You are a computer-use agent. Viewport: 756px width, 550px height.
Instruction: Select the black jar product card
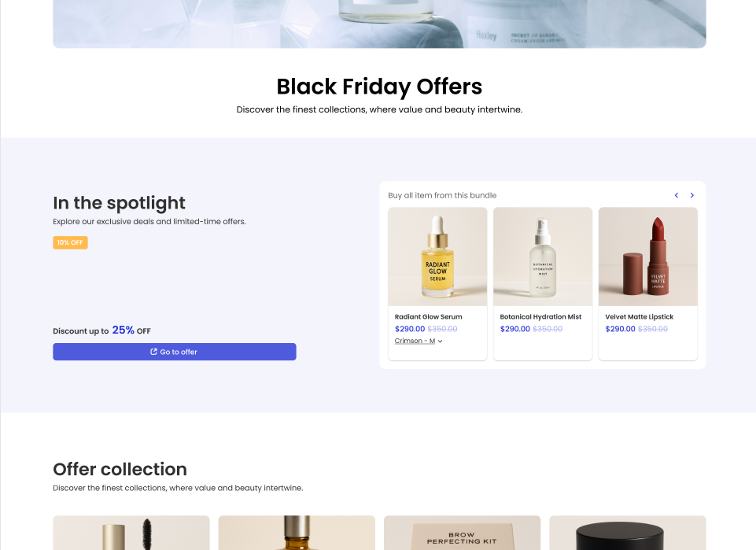(627, 533)
